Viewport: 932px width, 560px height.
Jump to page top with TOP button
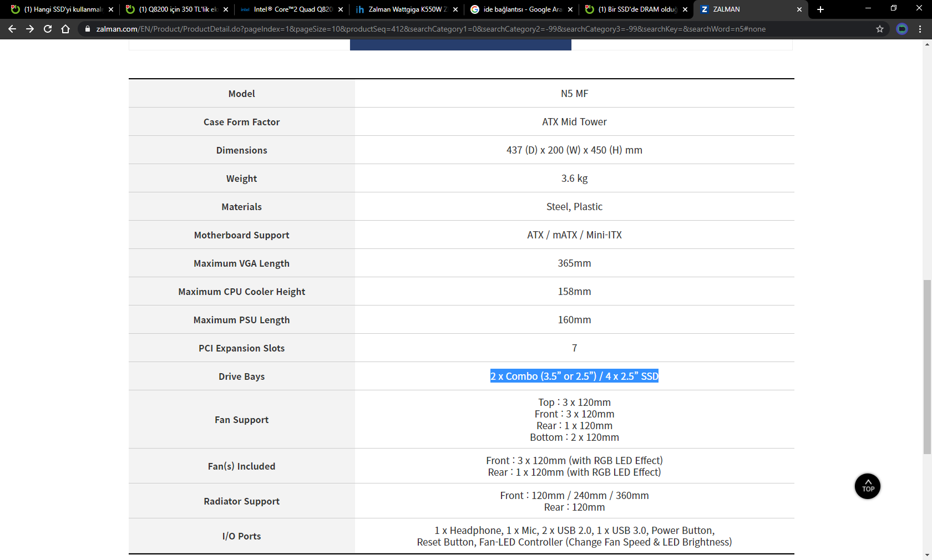(868, 486)
